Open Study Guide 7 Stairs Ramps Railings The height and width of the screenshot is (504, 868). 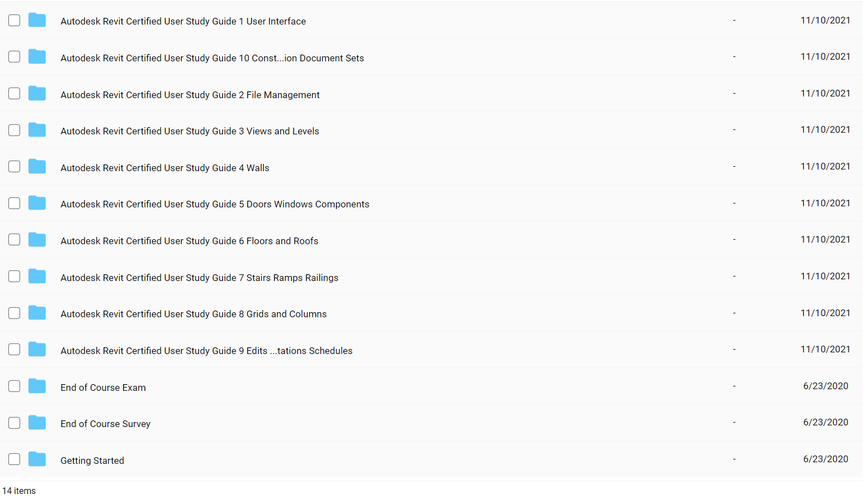(x=199, y=278)
